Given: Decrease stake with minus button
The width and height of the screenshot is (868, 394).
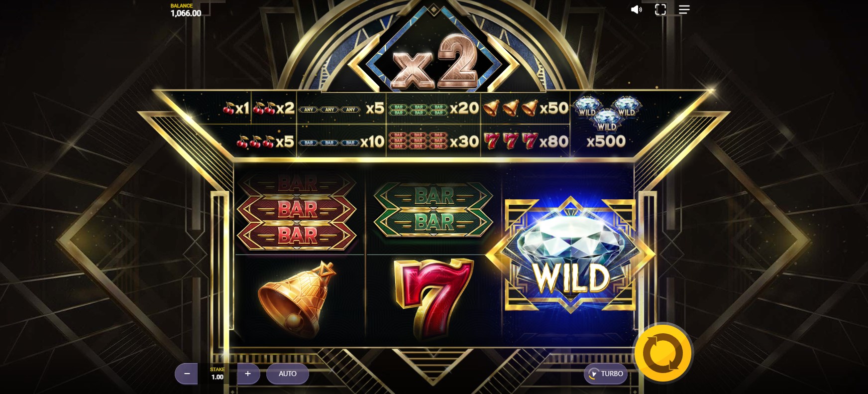Looking at the screenshot, I should point(187,374).
